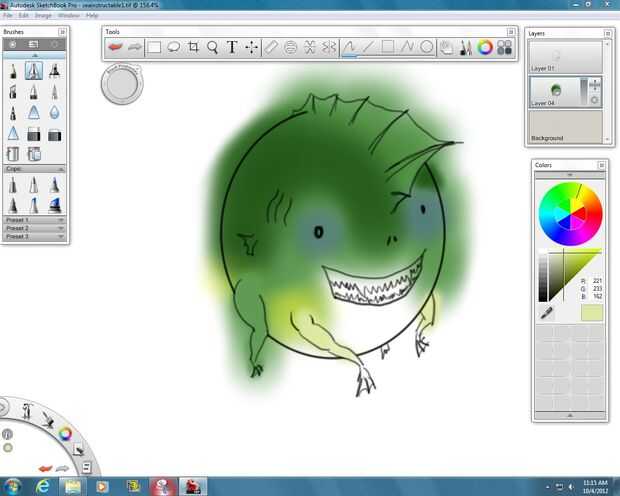The width and height of the screenshot is (620, 496).
Task: Enable the freehand steady stroke mode
Action: [x=349, y=47]
